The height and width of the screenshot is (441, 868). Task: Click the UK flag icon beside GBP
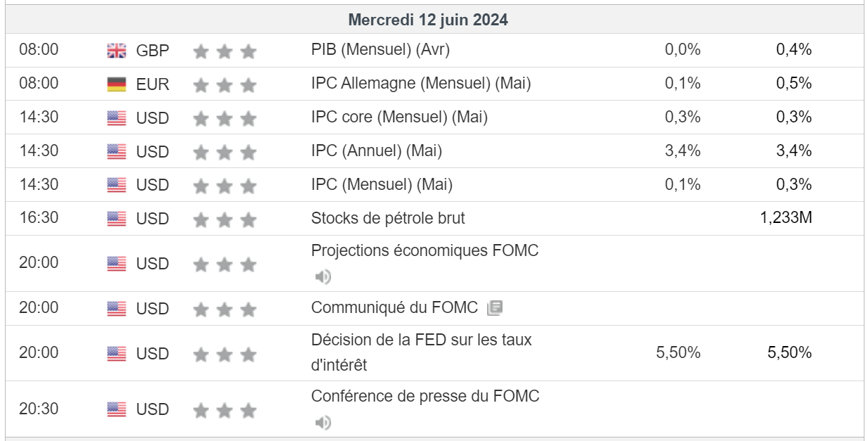(x=117, y=51)
